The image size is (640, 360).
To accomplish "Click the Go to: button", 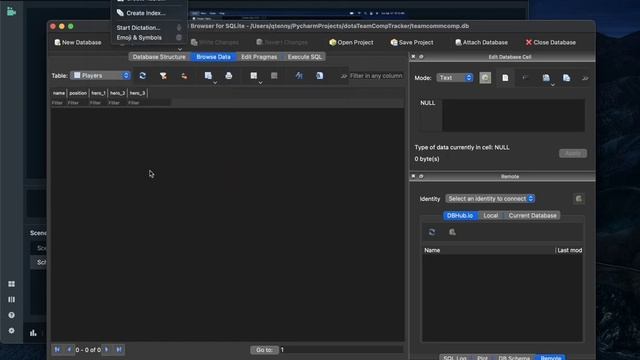I will tap(264, 350).
